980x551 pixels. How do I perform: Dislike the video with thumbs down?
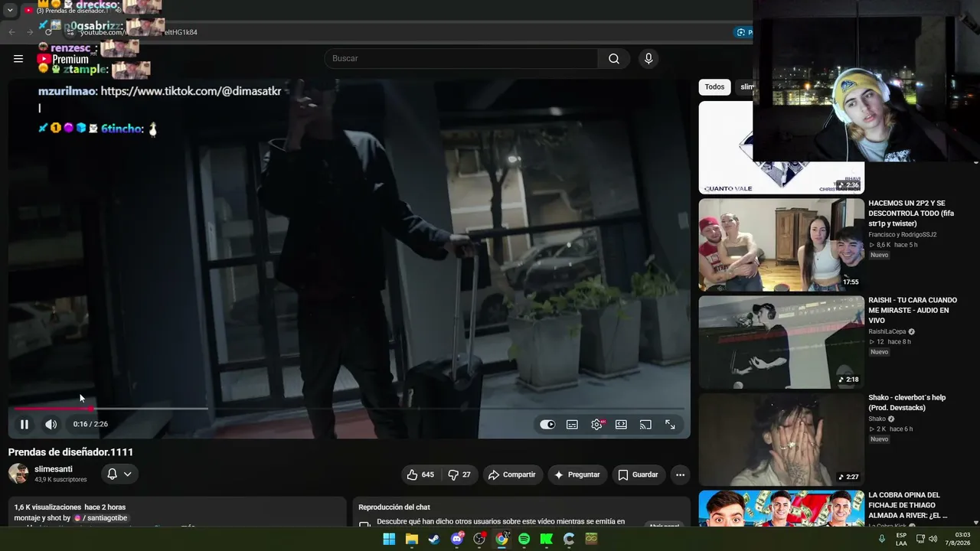tap(460, 474)
